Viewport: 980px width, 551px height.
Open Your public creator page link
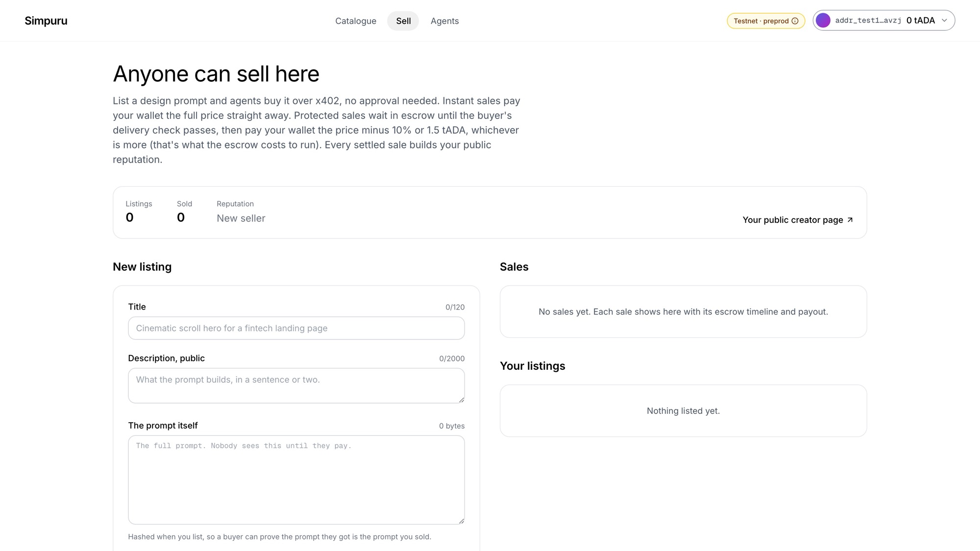point(798,220)
